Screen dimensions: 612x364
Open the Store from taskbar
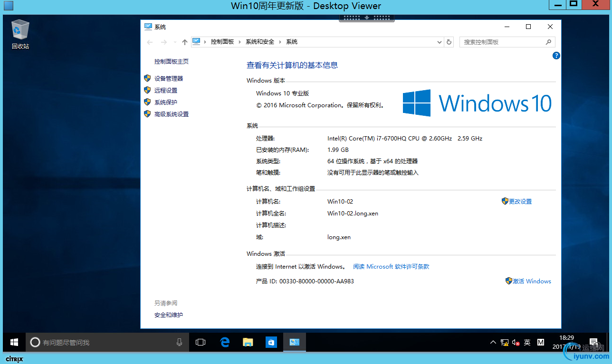click(271, 342)
